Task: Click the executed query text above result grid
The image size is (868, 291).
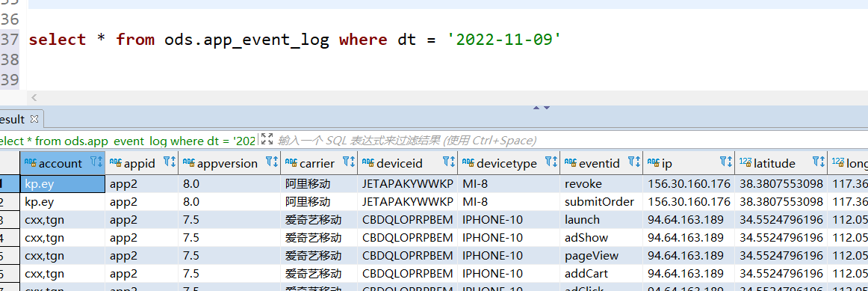Action: (x=127, y=141)
